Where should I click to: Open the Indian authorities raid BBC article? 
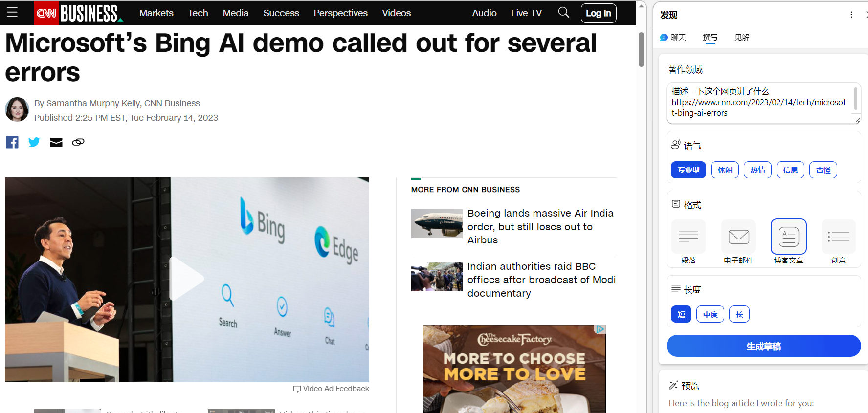[x=541, y=280]
